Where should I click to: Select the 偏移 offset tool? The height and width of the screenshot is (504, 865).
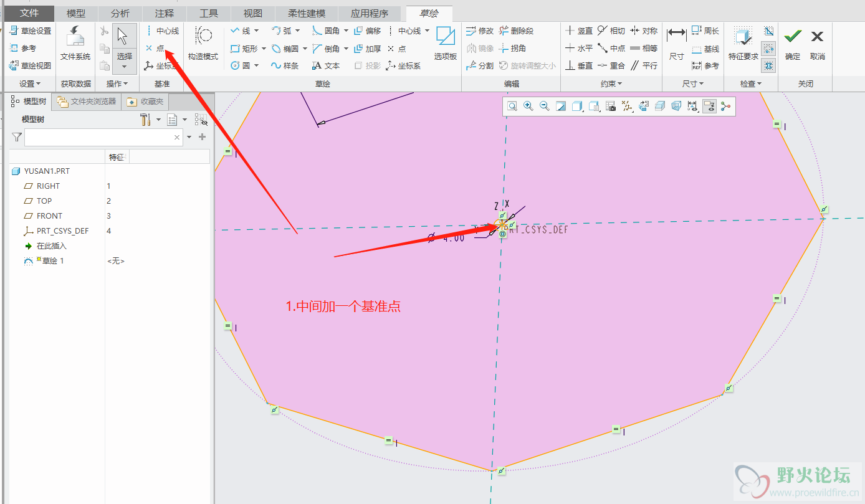367,31
